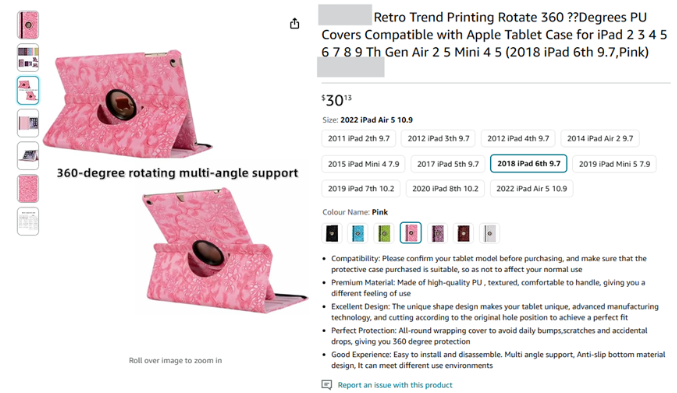Click the main pink rotating case image
This screenshot has height=393, width=677.
pos(175,181)
